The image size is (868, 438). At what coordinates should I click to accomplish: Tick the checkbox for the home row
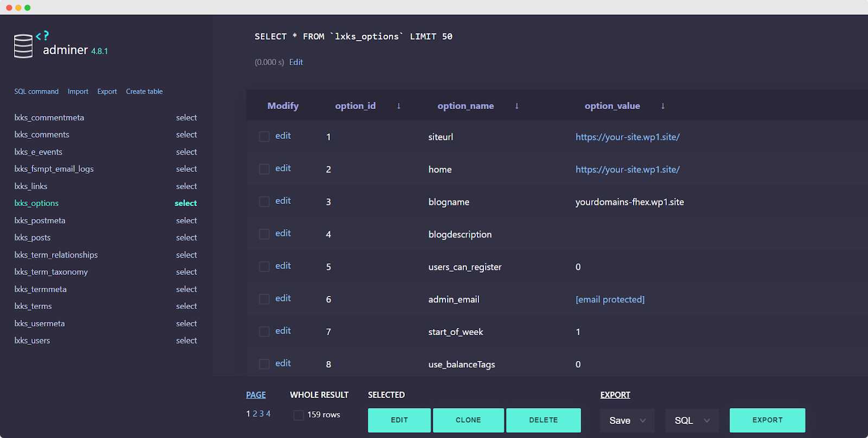264,169
